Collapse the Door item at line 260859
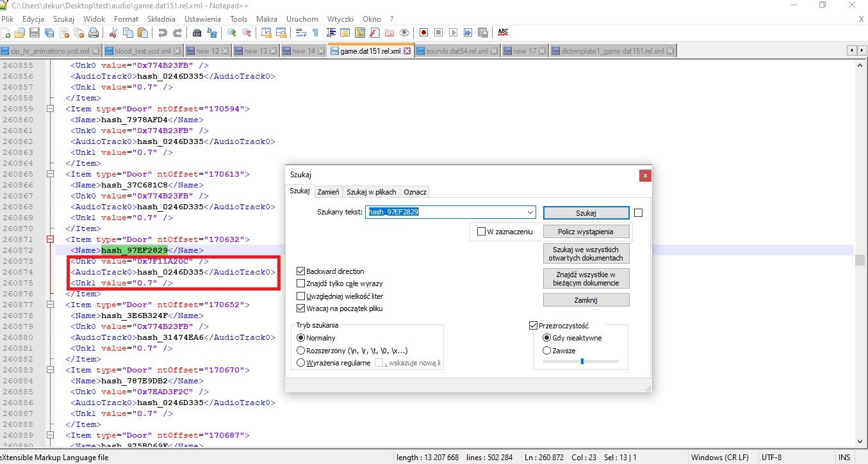Image resolution: width=868 pixels, height=464 pixels. click(49, 109)
